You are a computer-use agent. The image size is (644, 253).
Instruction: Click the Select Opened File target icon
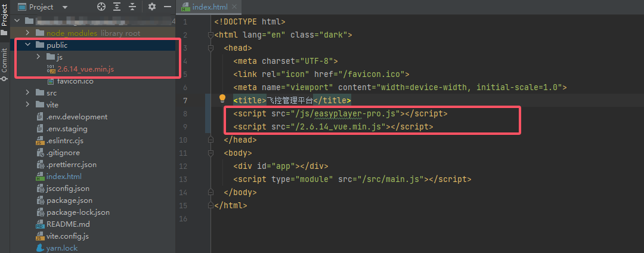(x=101, y=7)
